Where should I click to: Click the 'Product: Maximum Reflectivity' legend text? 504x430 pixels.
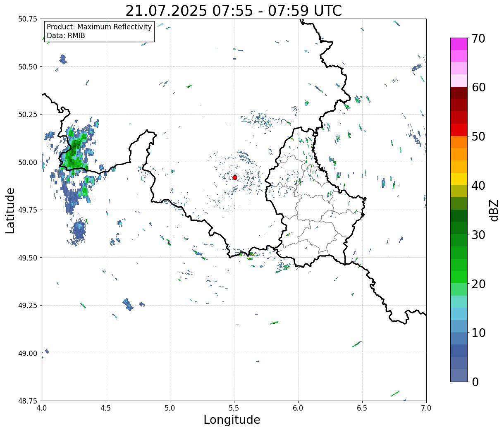[x=99, y=27]
